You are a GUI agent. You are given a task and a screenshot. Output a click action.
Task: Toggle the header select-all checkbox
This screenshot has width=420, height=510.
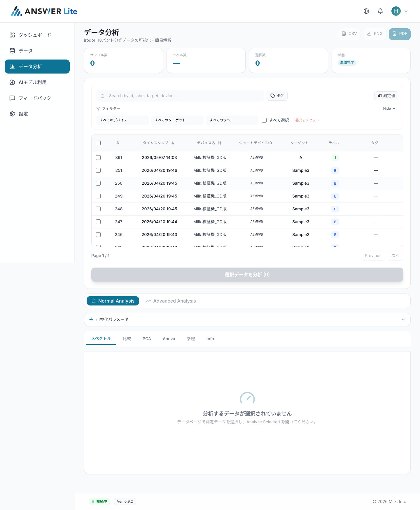click(x=98, y=143)
